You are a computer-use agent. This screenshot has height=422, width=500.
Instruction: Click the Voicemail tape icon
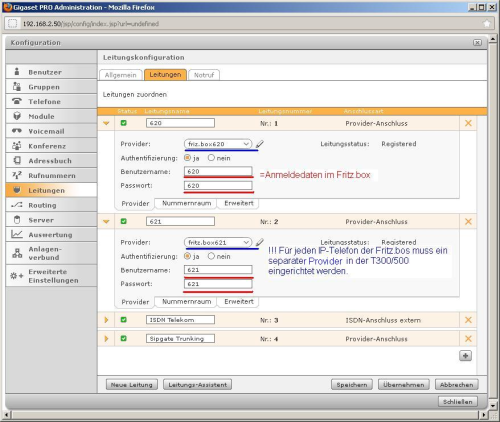(17, 131)
